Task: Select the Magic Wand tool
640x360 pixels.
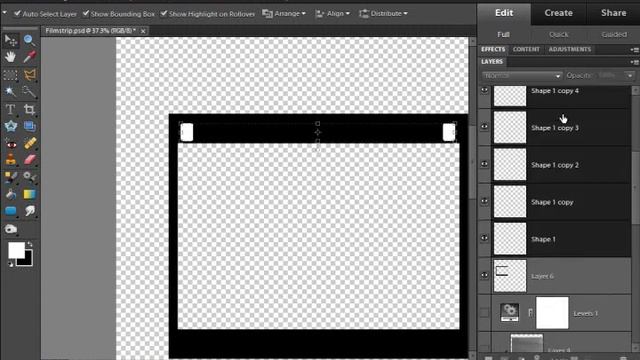Action: point(11,91)
